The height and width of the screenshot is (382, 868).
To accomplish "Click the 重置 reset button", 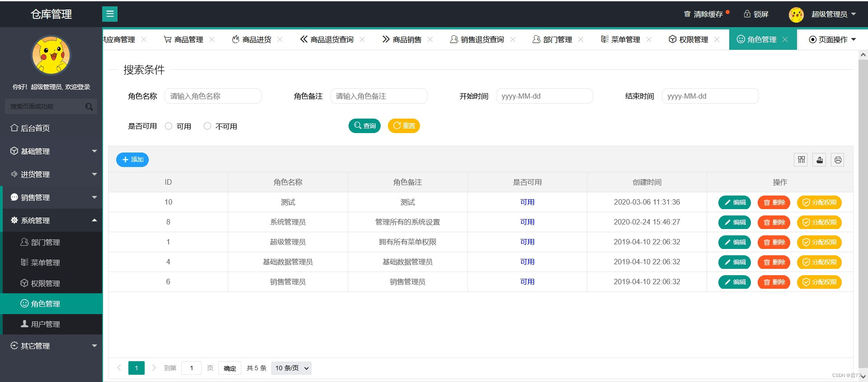I will pyautogui.click(x=404, y=126).
